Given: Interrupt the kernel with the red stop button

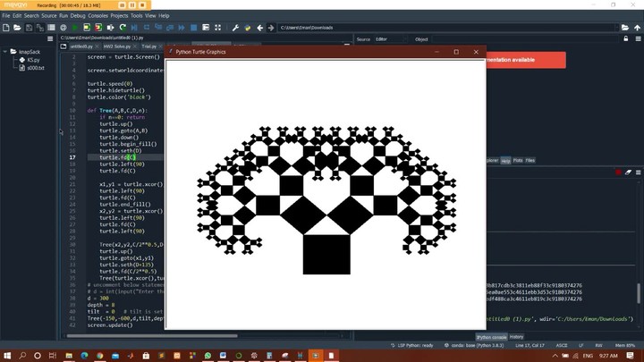Looking at the screenshot, I should 618,173.
